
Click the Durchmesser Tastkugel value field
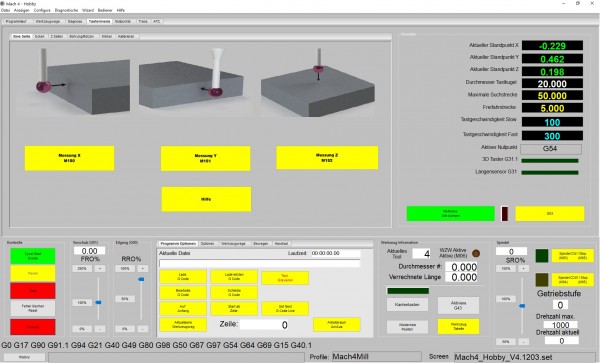[552, 84]
